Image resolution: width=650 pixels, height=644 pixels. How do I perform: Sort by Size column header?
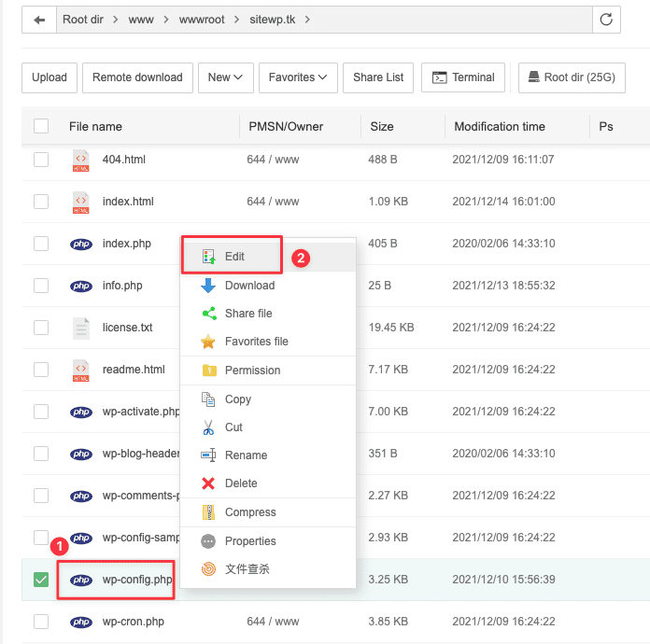click(x=382, y=126)
